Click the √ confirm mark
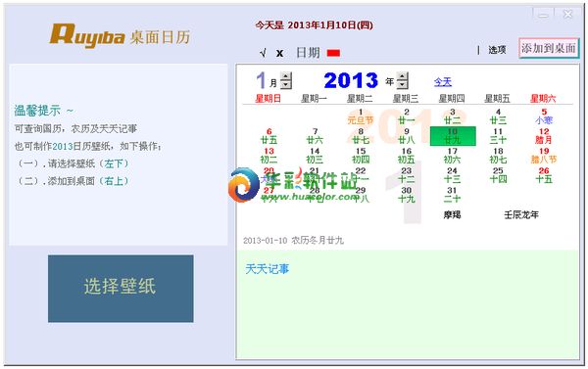Image resolution: width=588 pixels, height=369 pixels. coord(263,53)
